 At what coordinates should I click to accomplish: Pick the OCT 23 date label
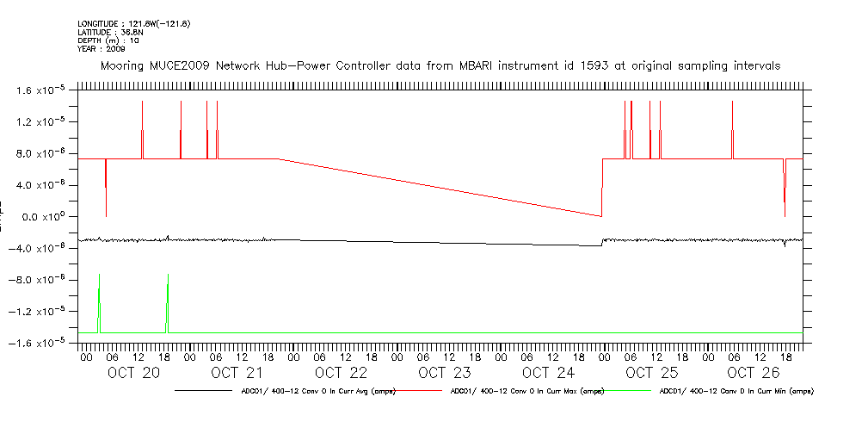click(x=444, y=373)
